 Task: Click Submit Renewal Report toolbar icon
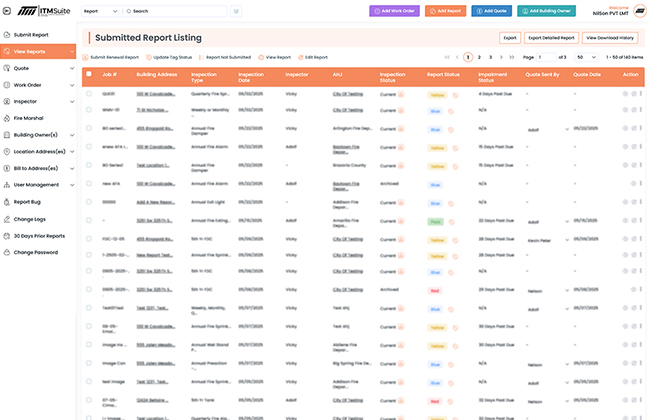(85, 57)
